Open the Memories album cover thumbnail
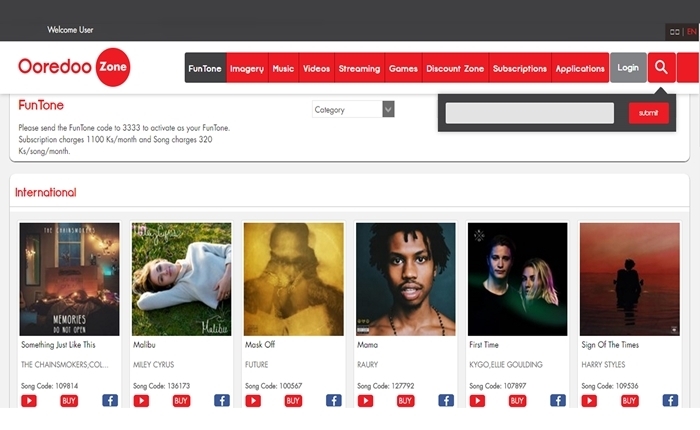The image size is (700, 430). pyautogui.click(x=69, y=279)
